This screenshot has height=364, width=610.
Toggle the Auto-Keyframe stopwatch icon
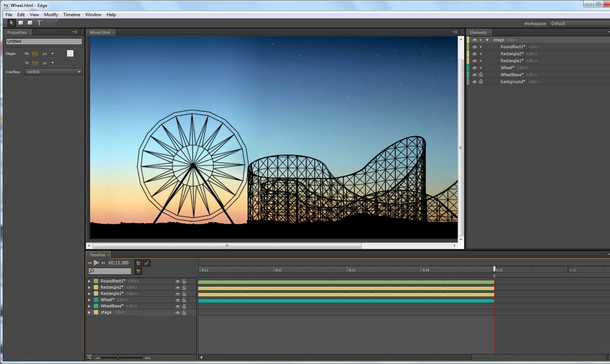(138, 263)
